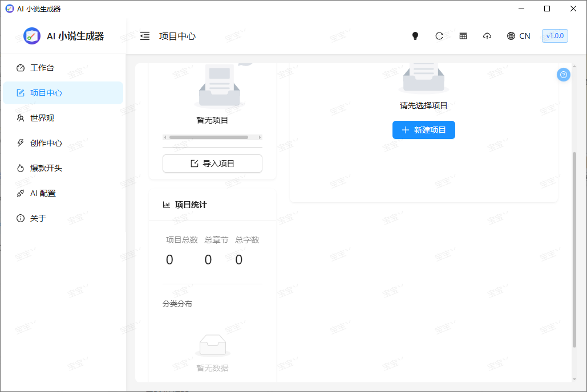Click the v1.0.0 version badge
This screenshot has height=392, width=587.
pyautogui.click(x=554, y=35)
